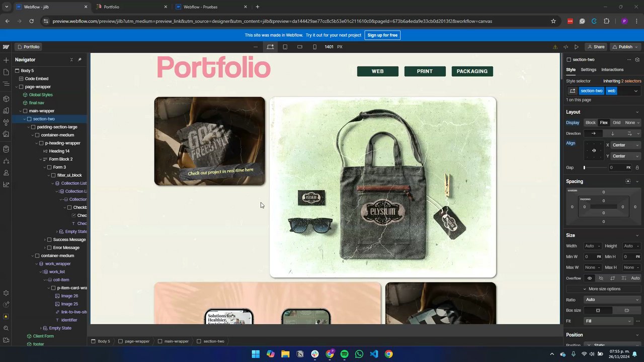The width and height of the screenshot is (644, 362).
Task: Open the Insights chart icon in left sidebar
Action: coord(6,185)
